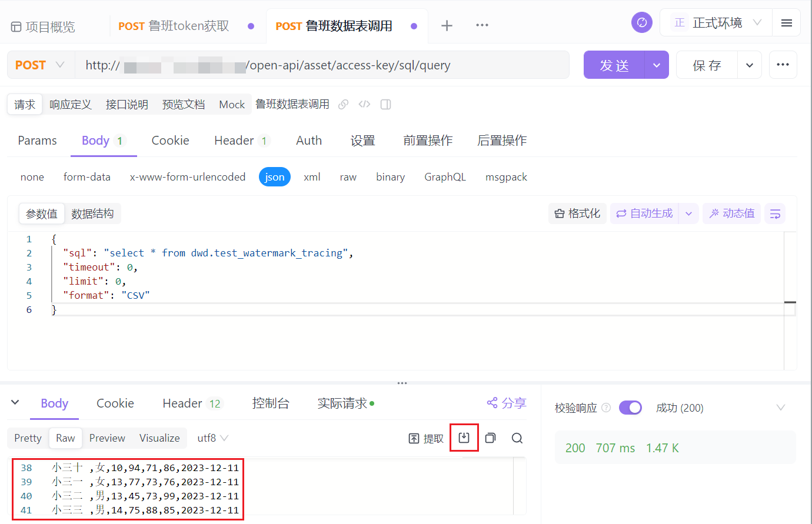Image resolution: width=812 pixels, height=524 pixels.
Task: Switch to the 数据结构 view
Action: [92, 213]
